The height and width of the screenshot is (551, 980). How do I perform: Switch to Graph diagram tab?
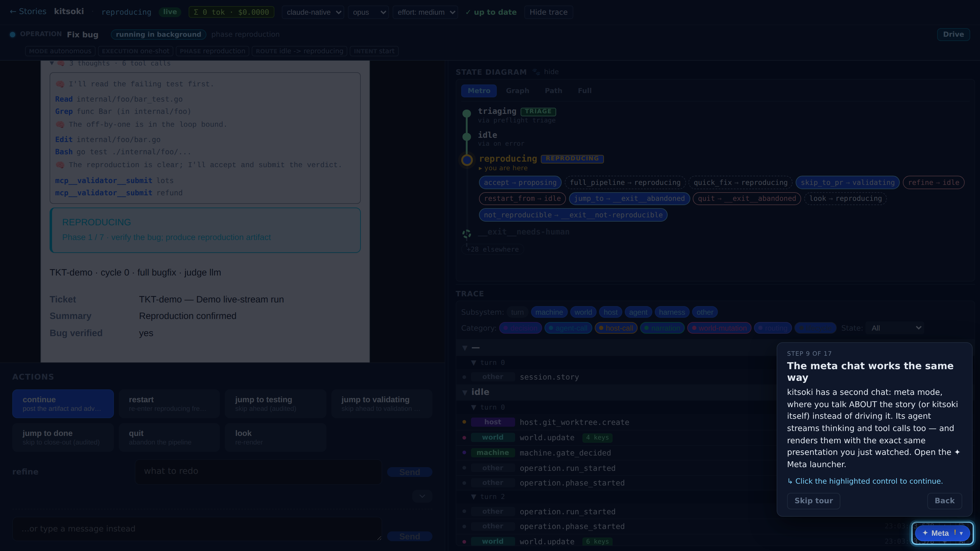point(517,91)
